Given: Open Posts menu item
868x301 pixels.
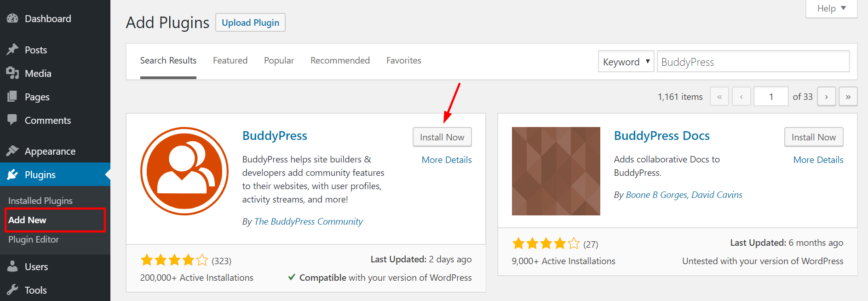Looking at the screenshot, I should [x=55, y=50].
